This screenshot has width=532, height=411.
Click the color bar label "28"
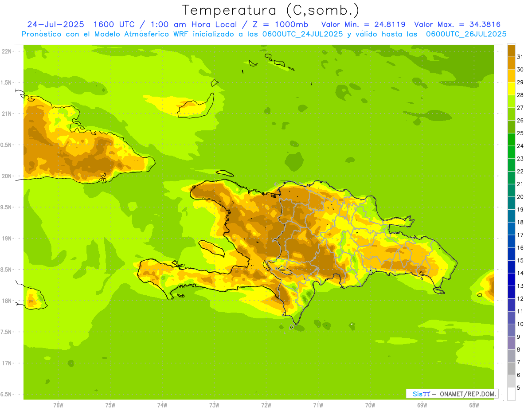[x=520, y=95]
